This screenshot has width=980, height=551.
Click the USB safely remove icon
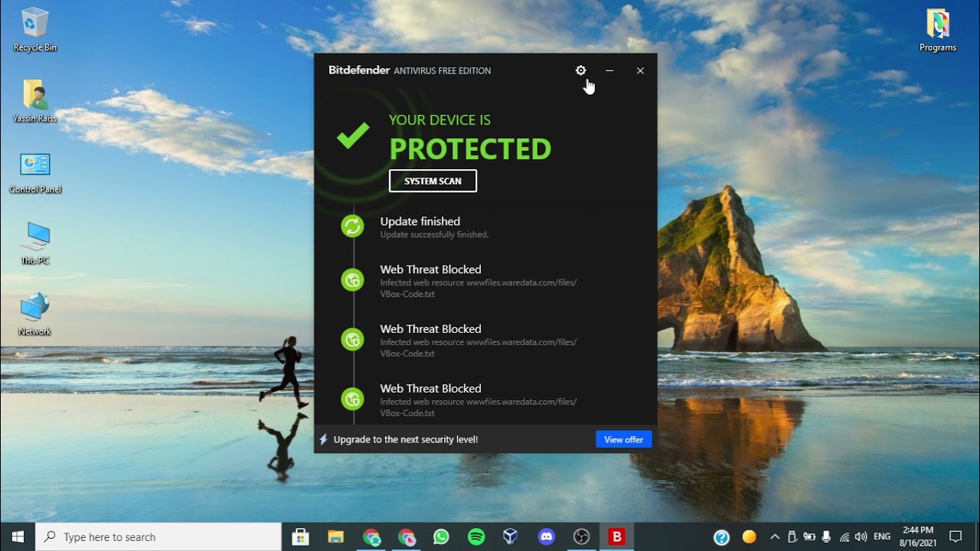792,537
